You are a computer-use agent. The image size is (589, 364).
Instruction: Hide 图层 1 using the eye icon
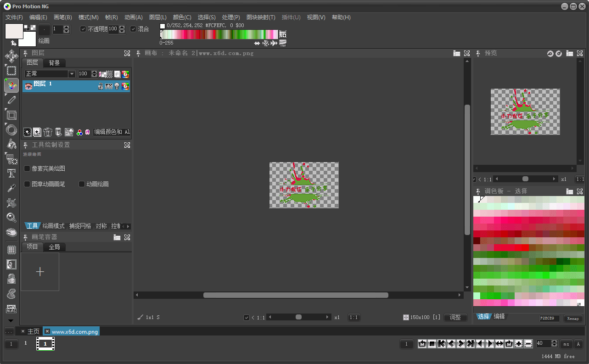tap(28, 86)
